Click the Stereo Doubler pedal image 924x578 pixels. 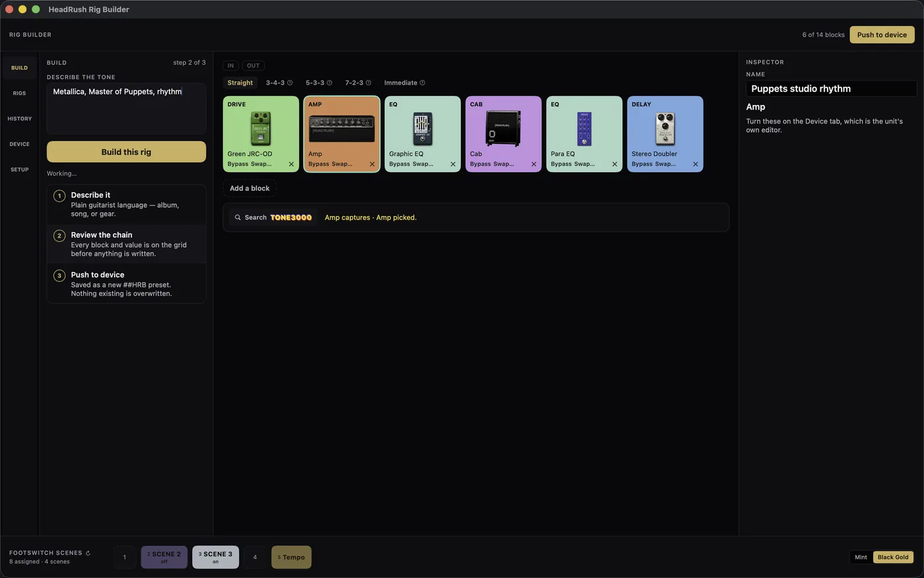click(665, 129)
